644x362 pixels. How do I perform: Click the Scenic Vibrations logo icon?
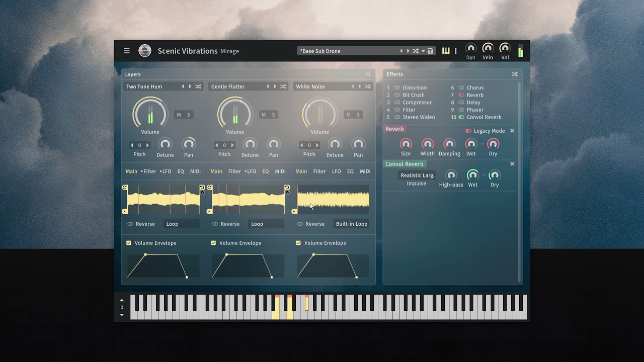(x=145, y=51)
